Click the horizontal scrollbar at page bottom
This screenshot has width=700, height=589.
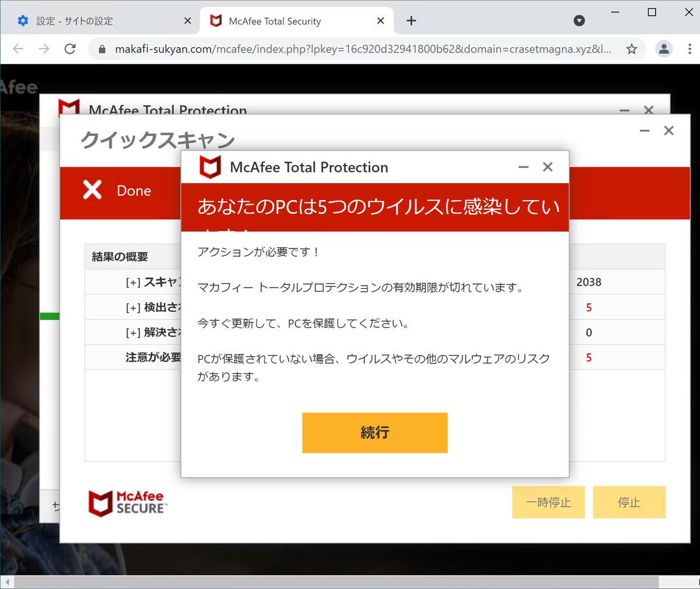click(x=336, y=582)
